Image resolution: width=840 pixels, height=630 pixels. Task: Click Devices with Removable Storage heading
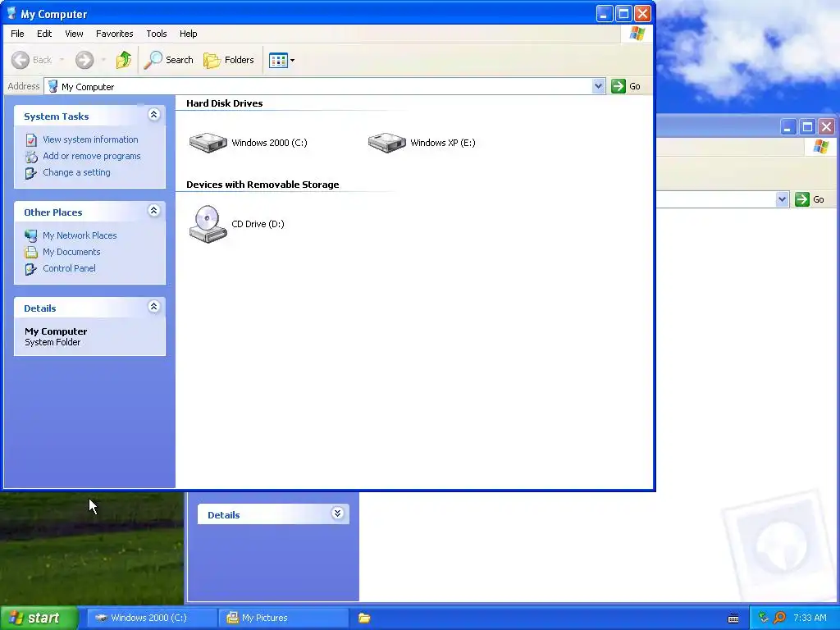coord(262,185)
